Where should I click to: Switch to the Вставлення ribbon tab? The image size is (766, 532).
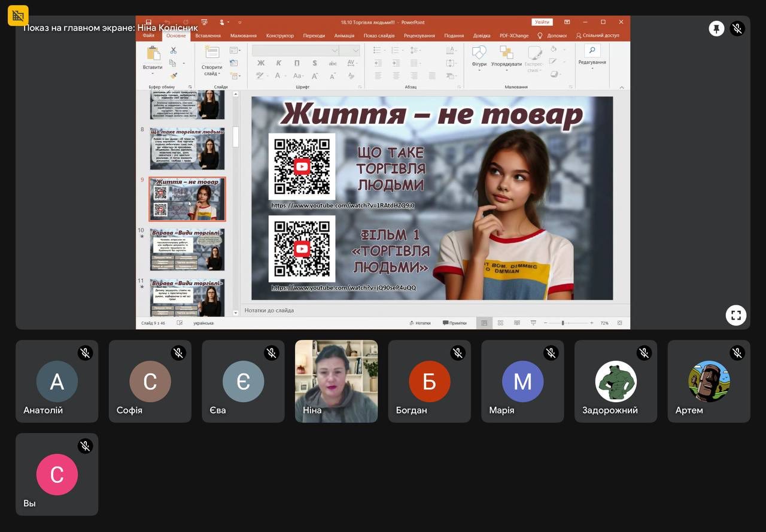click(208, 35)
